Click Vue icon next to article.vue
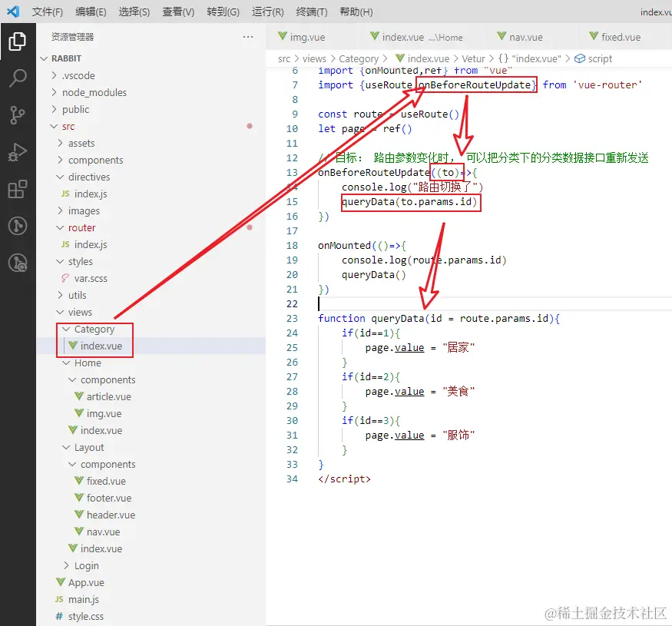The width and height of the screenshot is (672, 626). 79,396
